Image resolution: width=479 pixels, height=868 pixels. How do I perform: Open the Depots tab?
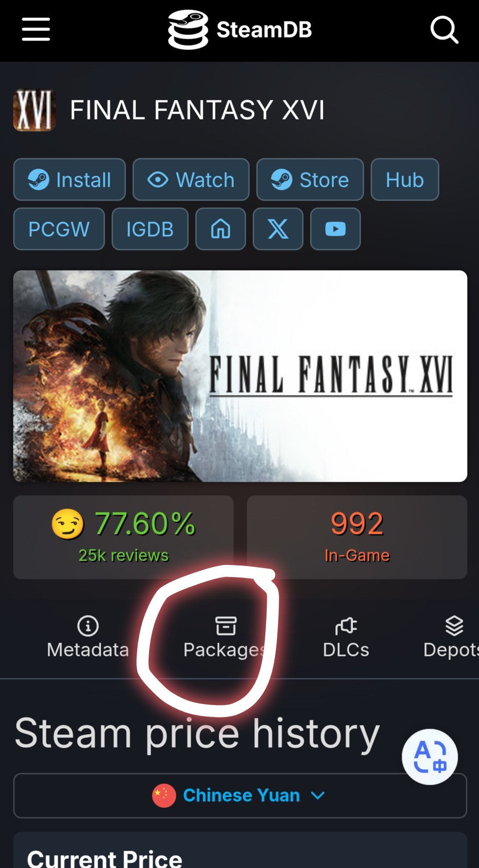click(451, 637)
